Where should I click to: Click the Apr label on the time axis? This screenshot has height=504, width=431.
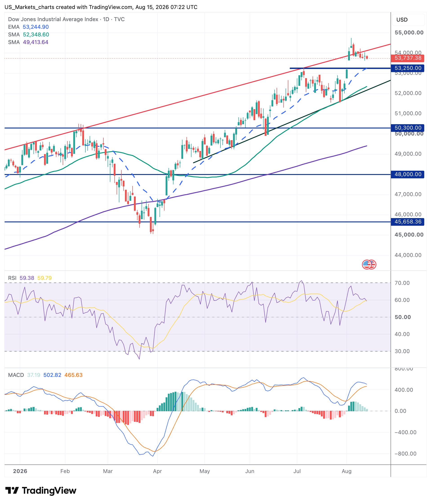click(x=158, y=471)
